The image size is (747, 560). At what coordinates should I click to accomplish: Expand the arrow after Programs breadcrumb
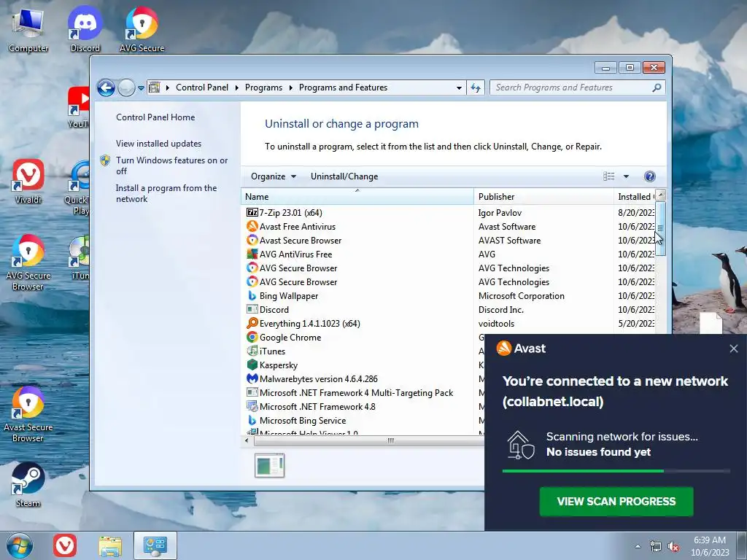(x=290, y=87)
